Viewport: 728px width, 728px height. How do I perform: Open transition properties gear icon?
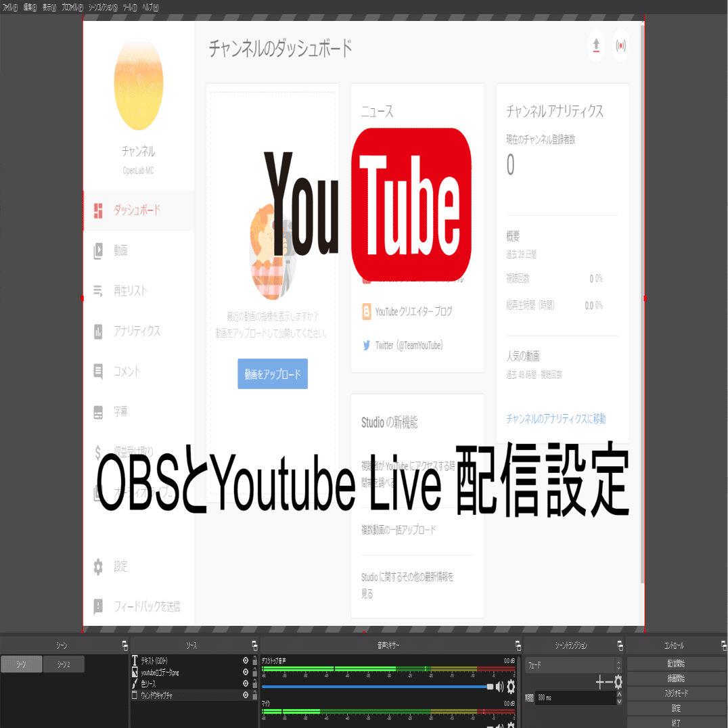[618, 683]
